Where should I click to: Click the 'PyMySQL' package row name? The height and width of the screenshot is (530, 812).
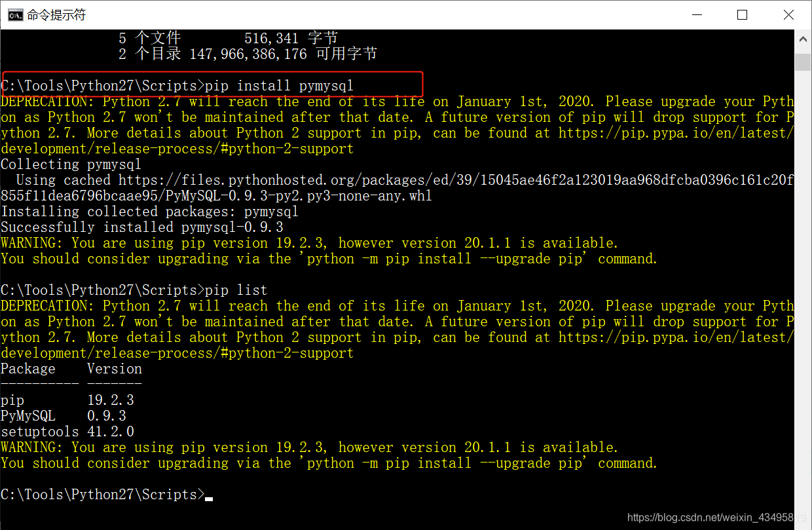pos(28,416)
